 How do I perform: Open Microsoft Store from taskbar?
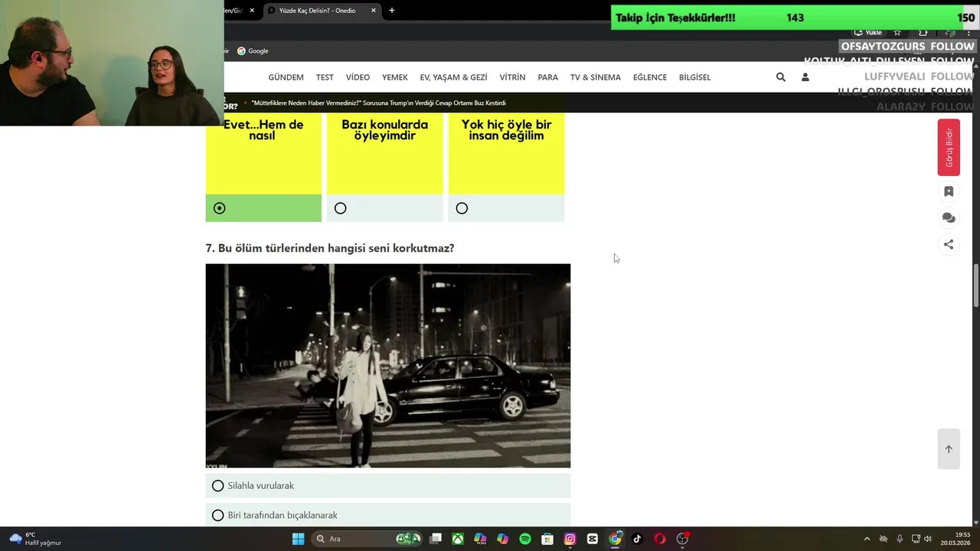click(x=547, y=539)
